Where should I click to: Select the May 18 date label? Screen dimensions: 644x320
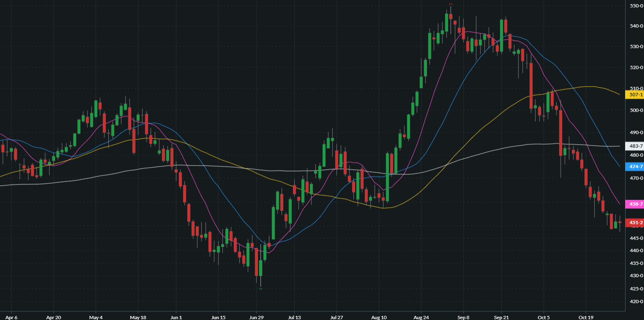[x=138, y=317]
